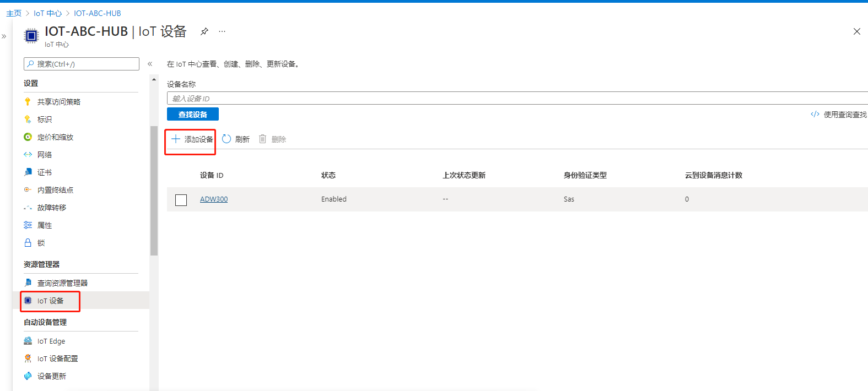
Task: Click the 上次状态更新 column header
Action: pyautogui.click(x=464, y=175)
